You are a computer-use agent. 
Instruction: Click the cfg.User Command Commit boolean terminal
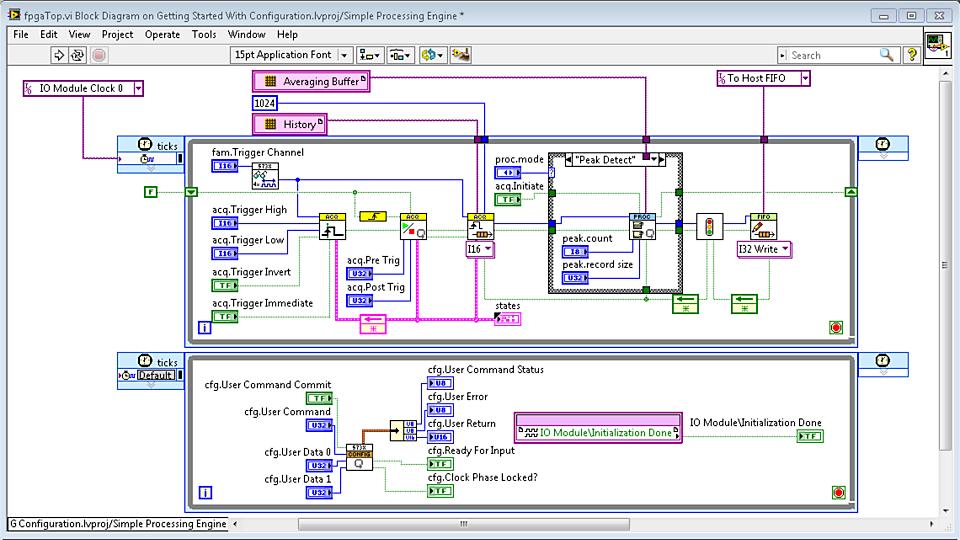pyautogui.click(x=319, y=398)
